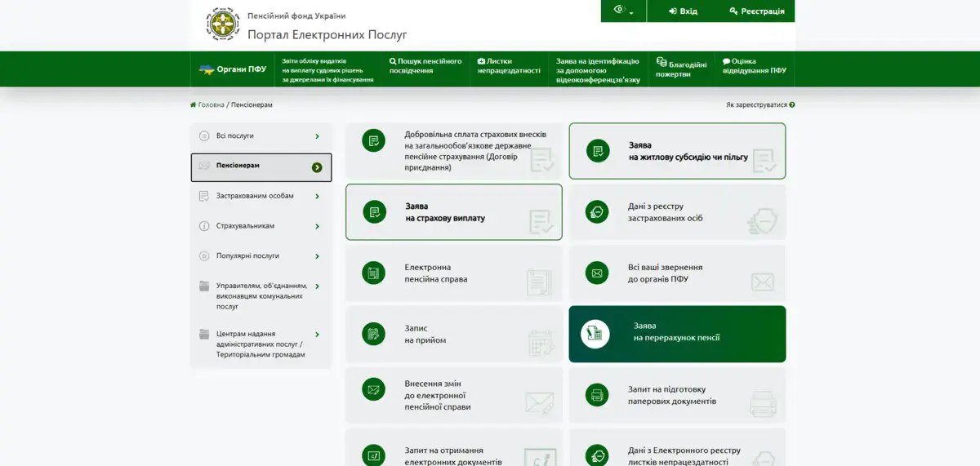The height and width of the screenshot is (466, 980).
Task: Open Органи ПФУ in the navigation bar
Action: point(233,69)
